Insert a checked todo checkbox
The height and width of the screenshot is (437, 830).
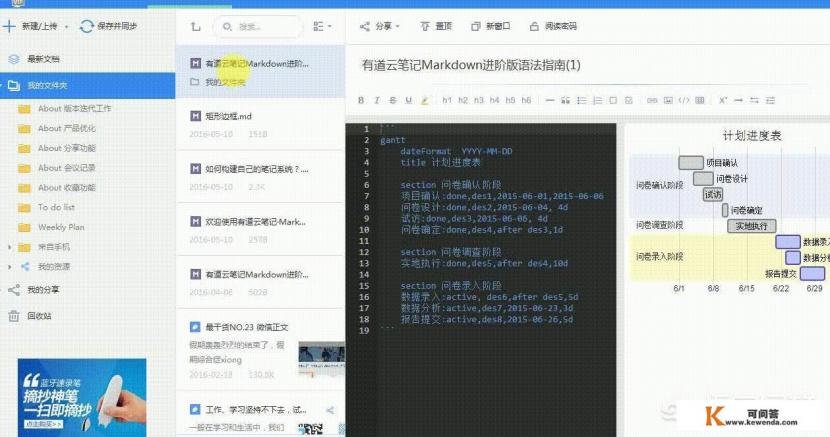pos(628,100)
